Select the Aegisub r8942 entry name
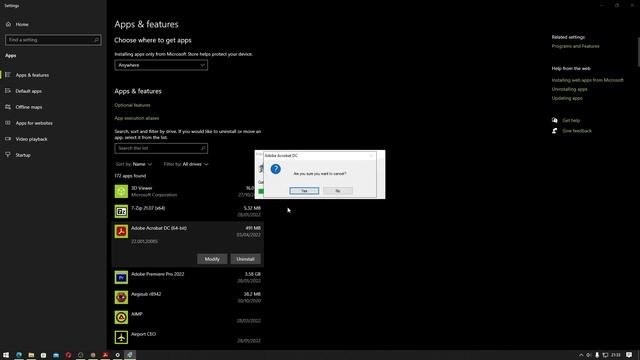The height and width of the screenshot is (360, 640). point(146,294)
